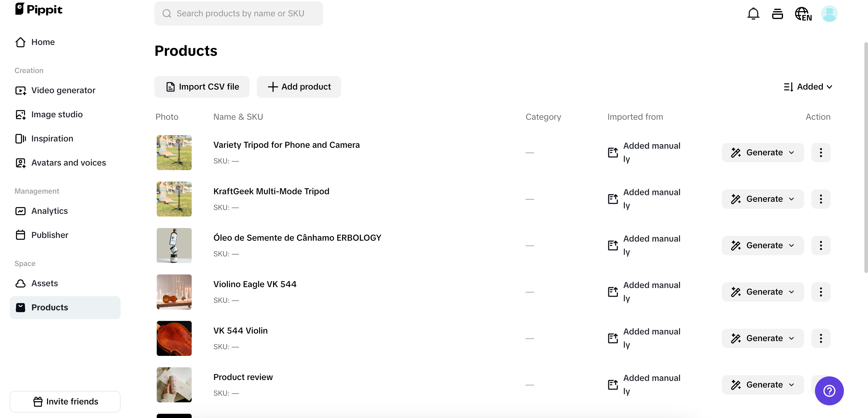The width and height of the screenshot is (868, 418).
Task: Open the credits stack icon in header
Action: point(777,14)
